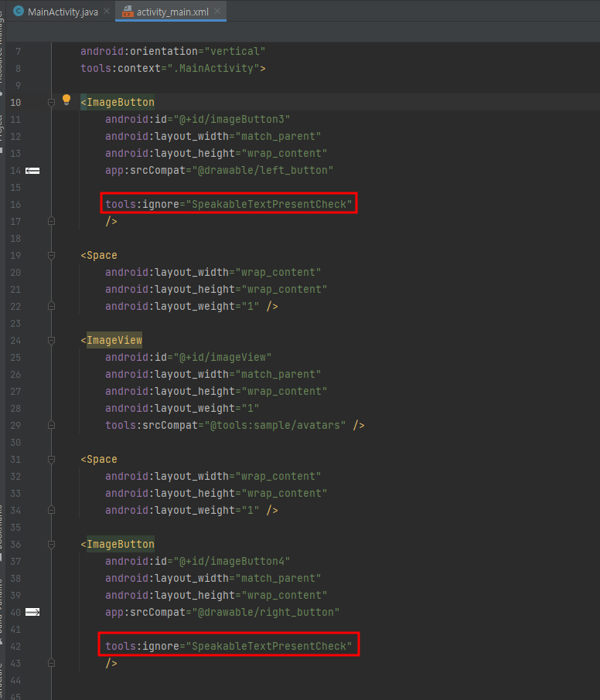The image size is (600, 700).
Task: Switch to the MainActivity.java tab
Action: [x=63, y=12]
